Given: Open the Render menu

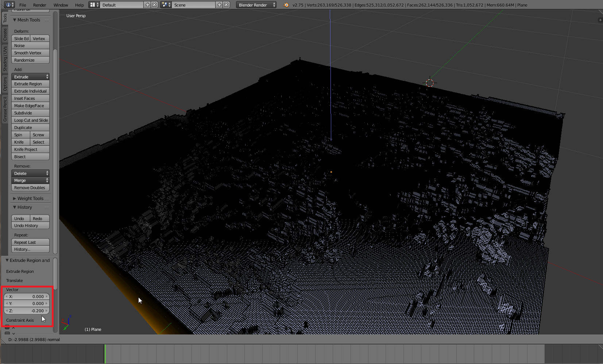Looking at the screenshot, I should (x=39, y=5).
